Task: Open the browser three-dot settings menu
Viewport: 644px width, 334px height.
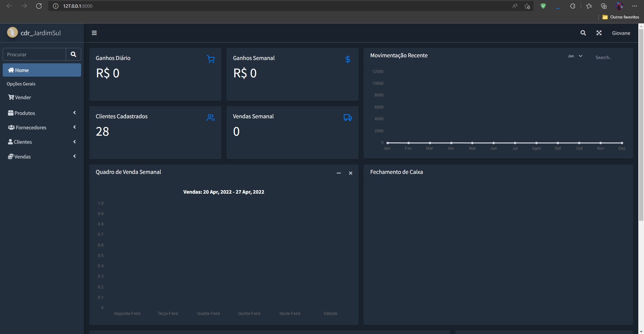Action: [634, 6]
